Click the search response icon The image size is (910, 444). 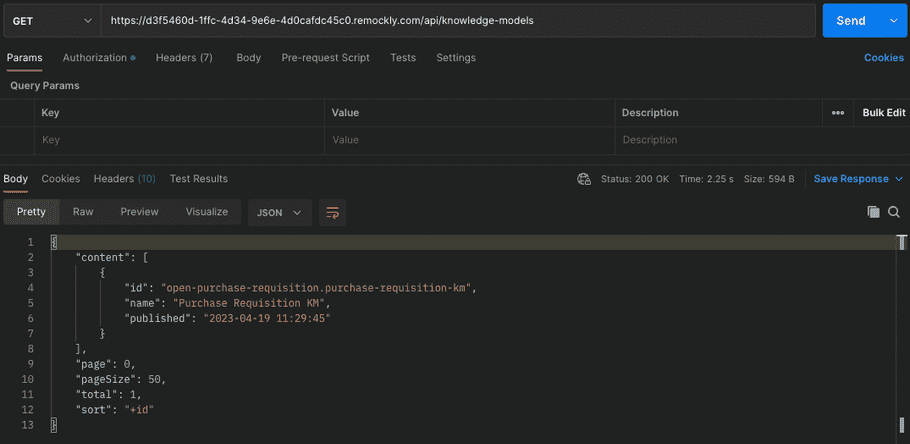click(x=894, y=212)
